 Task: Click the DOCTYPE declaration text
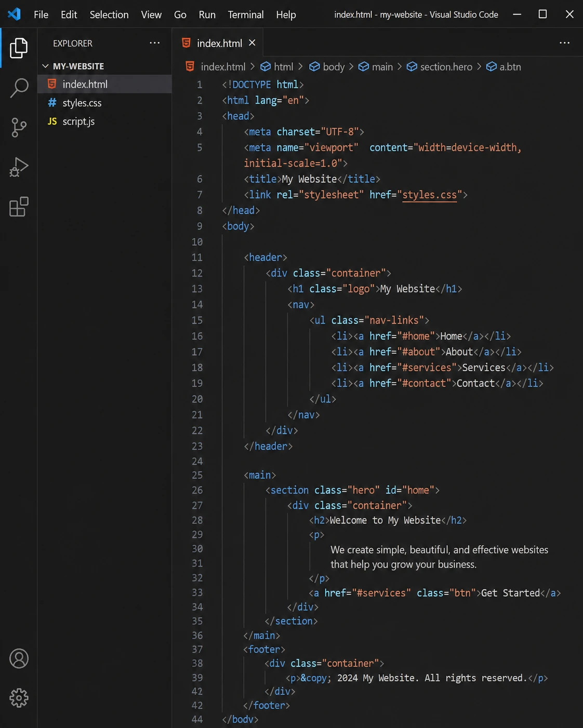[x=262, y=84]
